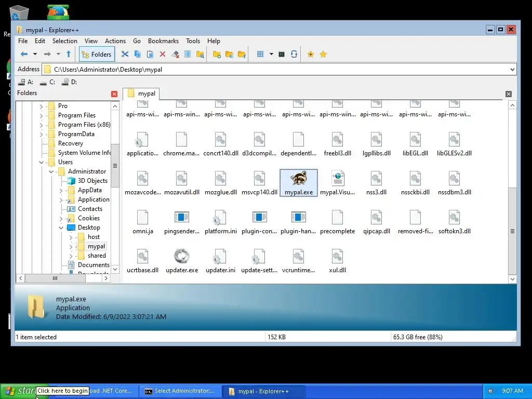Image resolution: width=532 pixels, height=399 pixels.
Task: Go back with the Back arrow
Action: [x=24, y=54]
